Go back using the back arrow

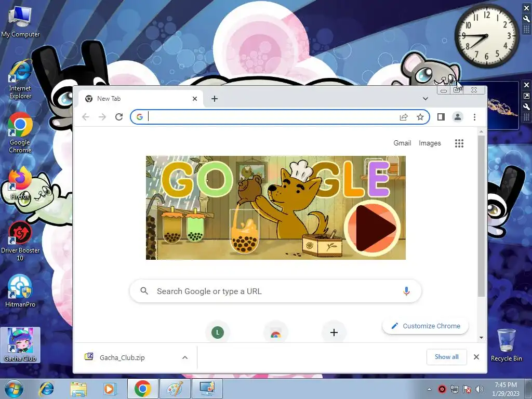tap(86, 117)
